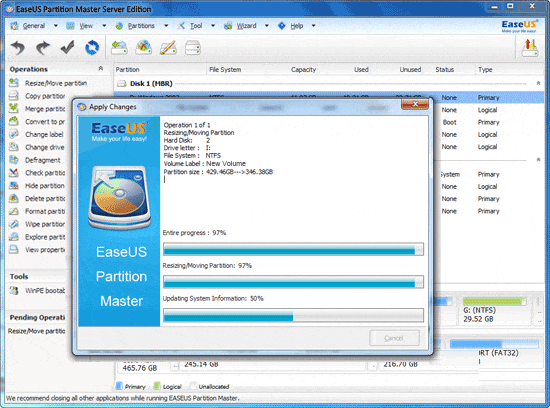Click the Capacity column header
This screenshot has height=408, width=550.
pyautogui.click(x=303, y=69)
